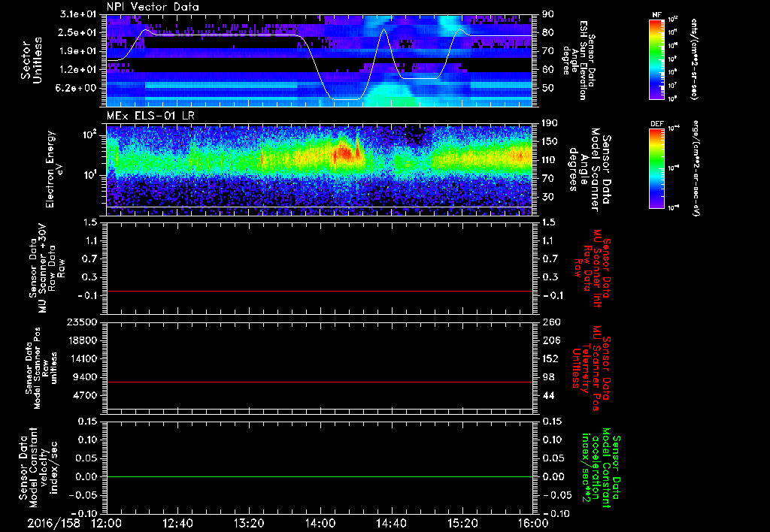The height and width of the screenshot is (532, 770).
Task: Click the "190" scanner angle tick
Action: pos(550,123)
